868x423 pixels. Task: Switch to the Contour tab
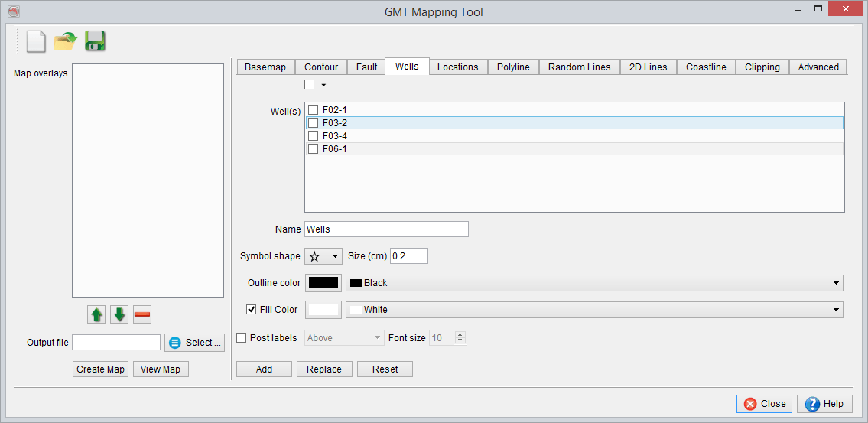click(321, 67)
